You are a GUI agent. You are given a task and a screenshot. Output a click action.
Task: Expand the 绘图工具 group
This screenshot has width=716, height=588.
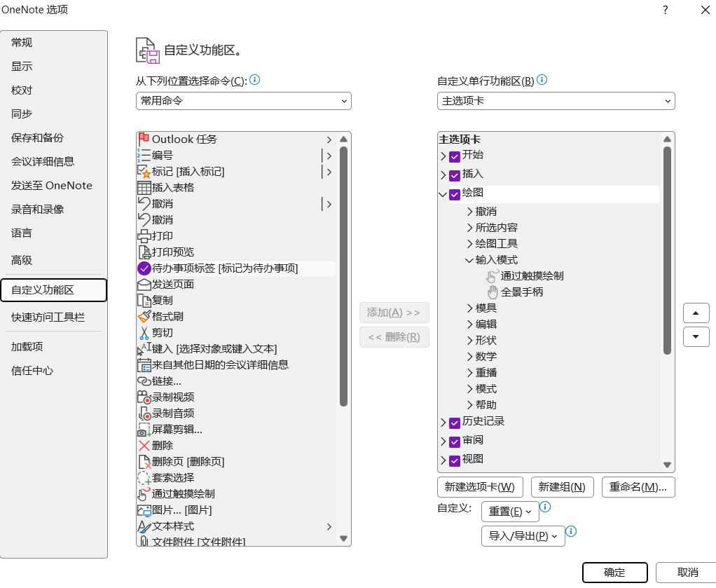(470, 243)
